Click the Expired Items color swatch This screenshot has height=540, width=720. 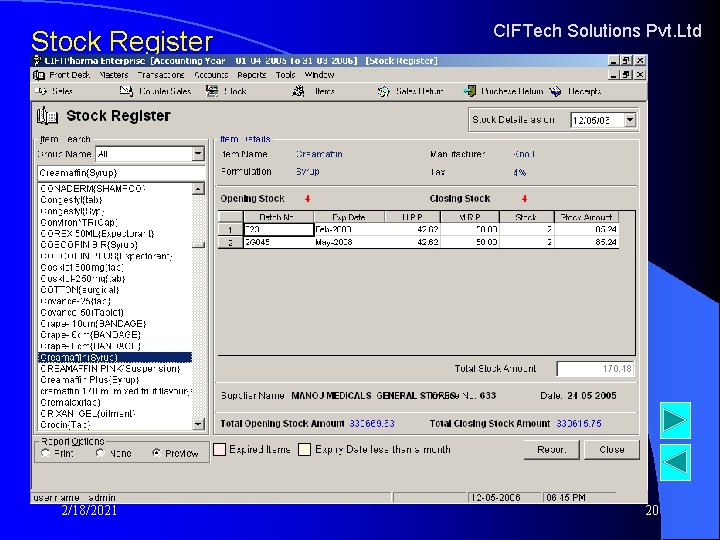coord(219,450)
